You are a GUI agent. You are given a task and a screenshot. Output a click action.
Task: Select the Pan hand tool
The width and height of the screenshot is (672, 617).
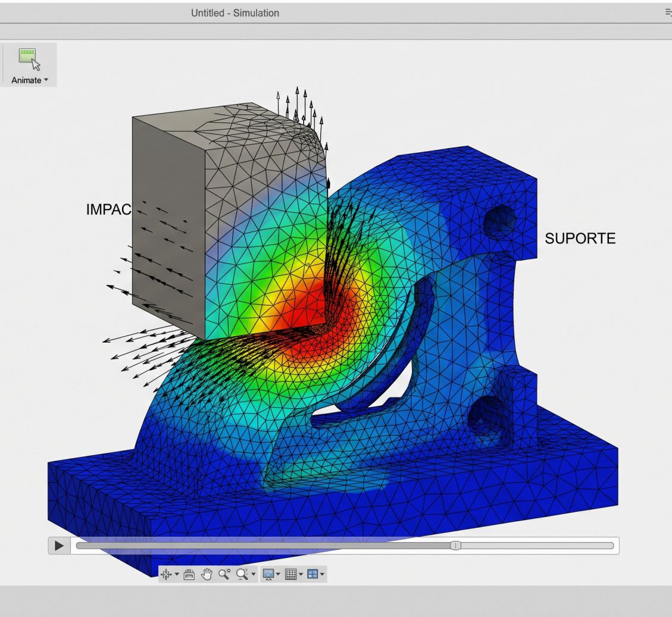(207, 574)
